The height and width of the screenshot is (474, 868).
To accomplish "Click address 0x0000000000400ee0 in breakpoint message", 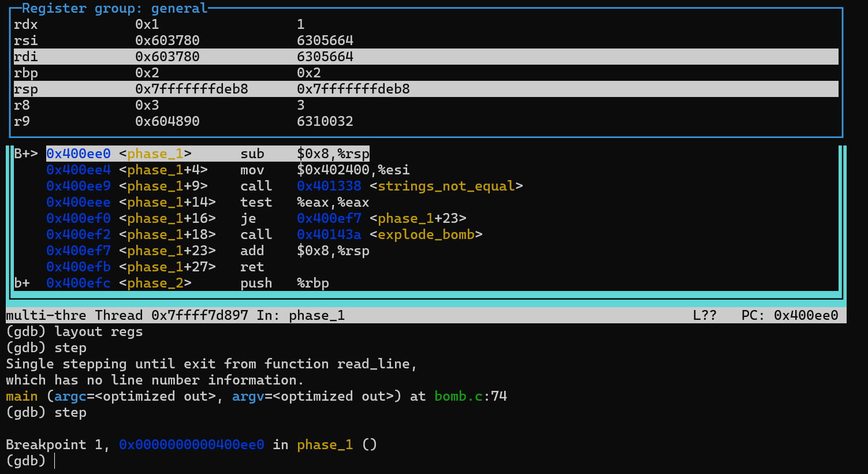I will (x=192, y=445).
